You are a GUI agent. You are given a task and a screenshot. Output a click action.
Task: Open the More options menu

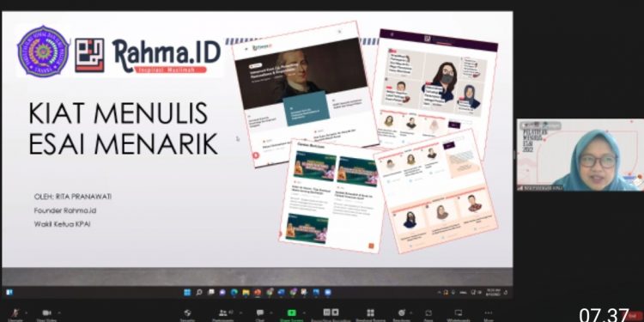(489, 314)
